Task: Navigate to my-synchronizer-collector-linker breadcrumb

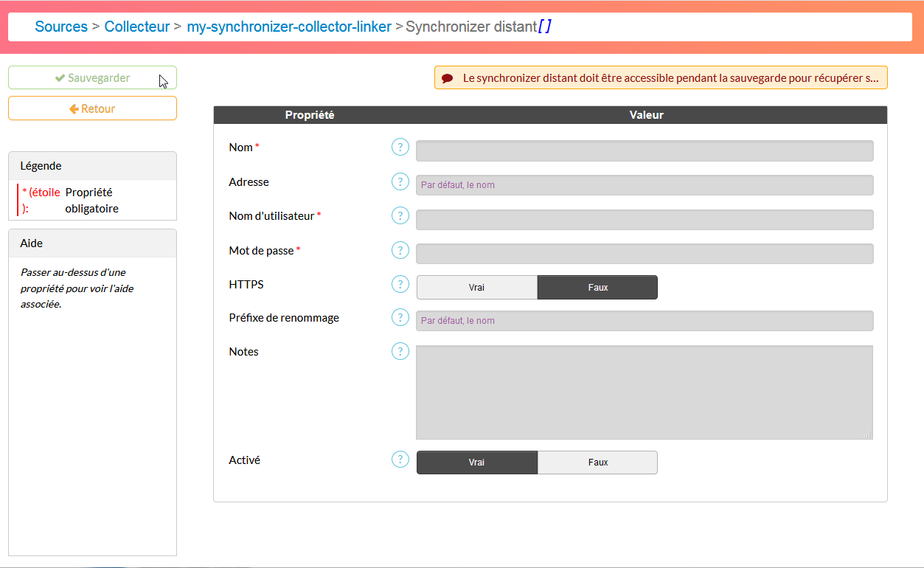Action: pos(289,27)
